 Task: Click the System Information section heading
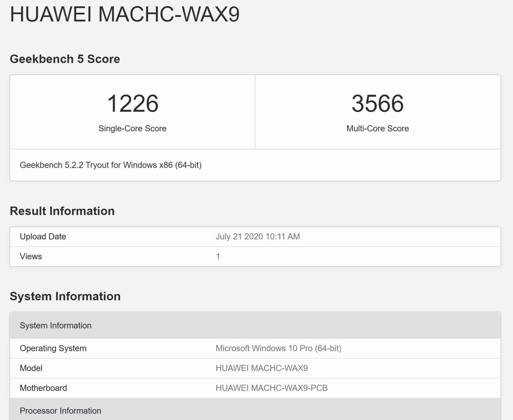tap(65, 296)
